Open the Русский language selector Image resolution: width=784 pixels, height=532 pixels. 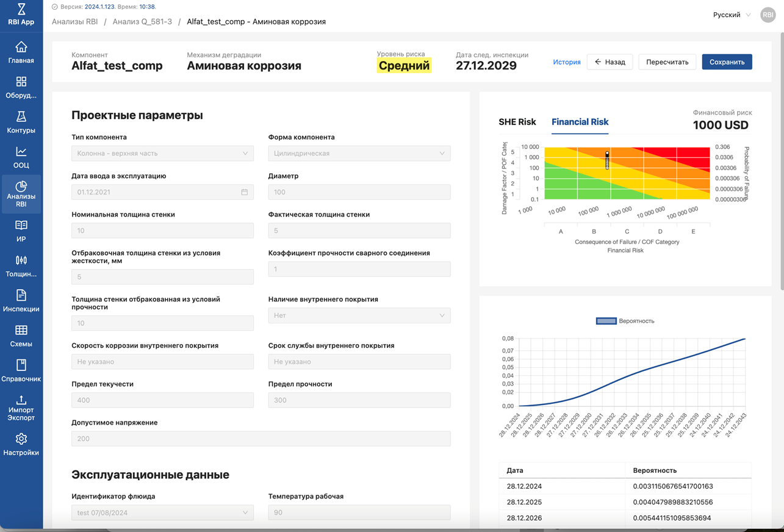[x=732, y=15]
